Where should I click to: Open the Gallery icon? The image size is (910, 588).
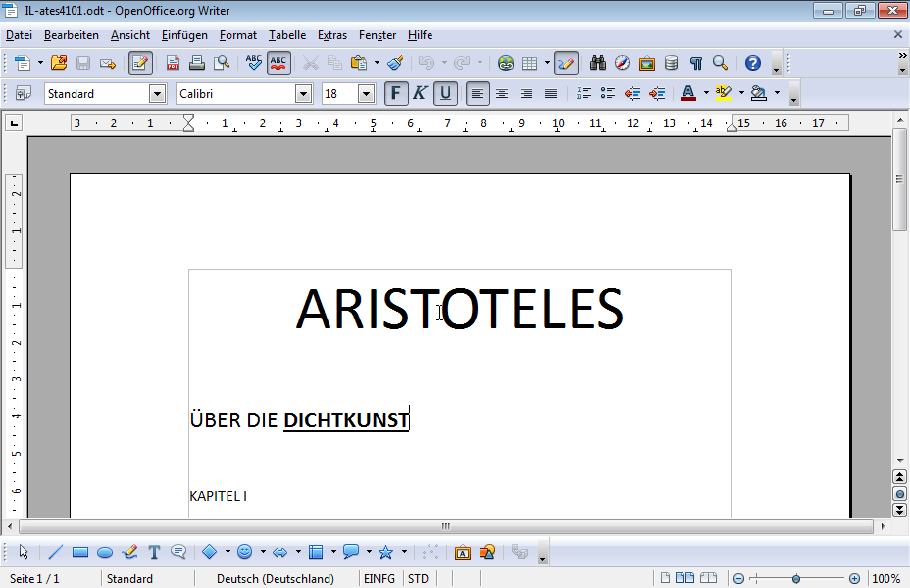pyautogui.click(x=646, y=63)
